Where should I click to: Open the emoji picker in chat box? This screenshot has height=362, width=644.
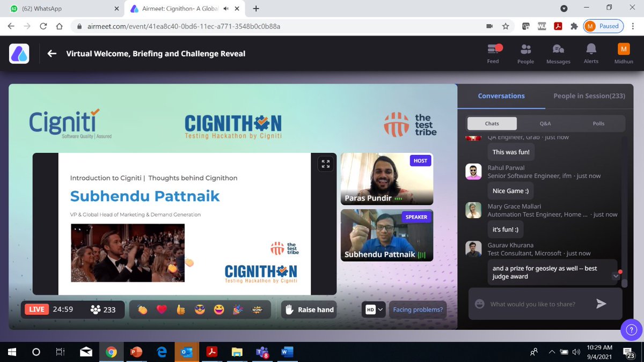[x=480, y=304]
